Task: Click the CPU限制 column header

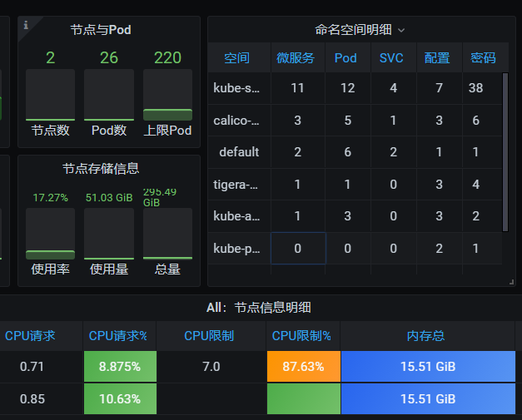Action: (x=209, y=336)
